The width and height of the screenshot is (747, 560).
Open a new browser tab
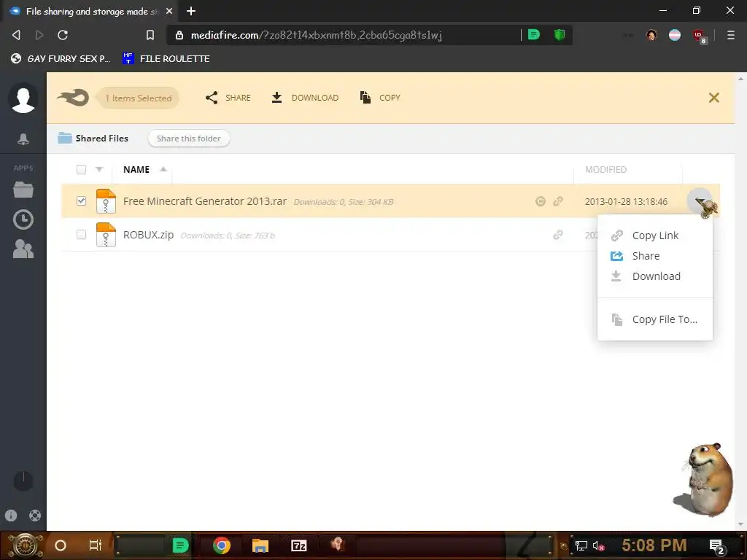click(x=191, y=11)
